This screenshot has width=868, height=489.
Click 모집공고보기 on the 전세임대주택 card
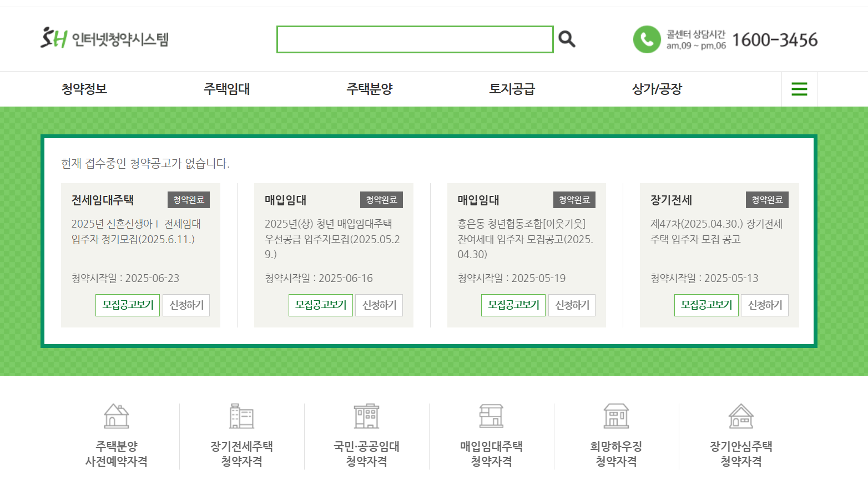(x=127, y=305)
